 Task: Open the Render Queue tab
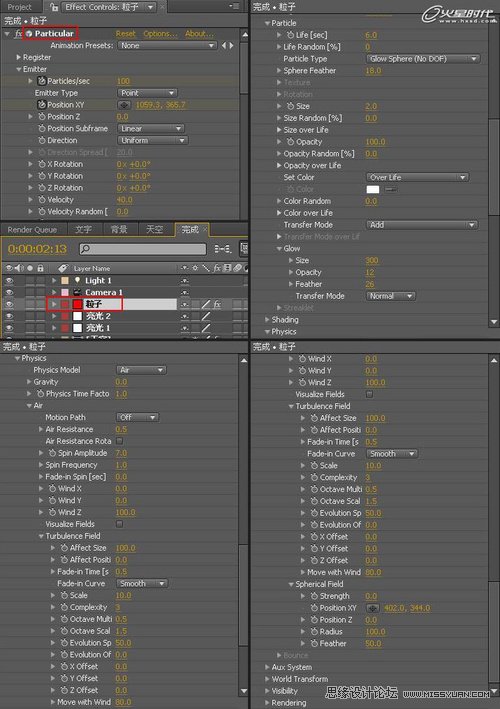tap(32, 230)
